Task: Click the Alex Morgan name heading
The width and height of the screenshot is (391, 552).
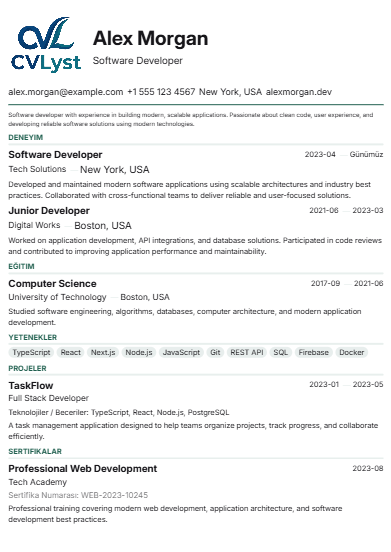Action: (x=150, y=38)
